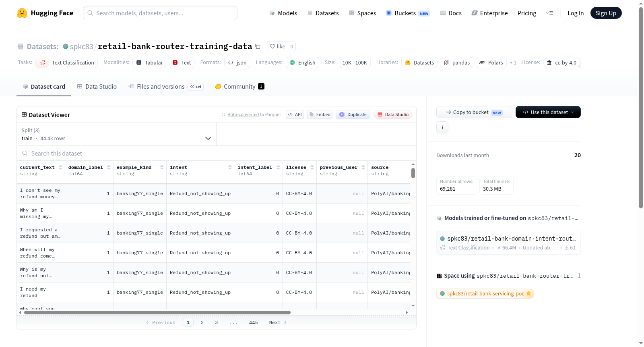This screenshot has width=644, height=347.
Task: Open the spkc83/retail-bank-servicing-poc space
Action: pyautogui.click(x=485, y=293)
